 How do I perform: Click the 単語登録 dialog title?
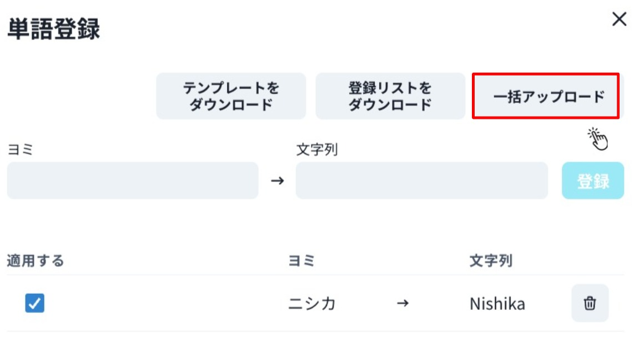tap(54, 29)
